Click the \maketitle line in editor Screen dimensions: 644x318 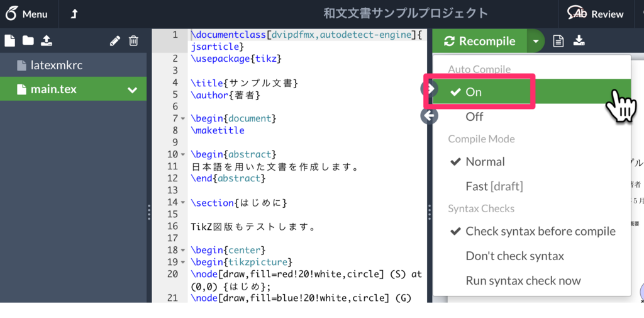(x=217, y=131)
